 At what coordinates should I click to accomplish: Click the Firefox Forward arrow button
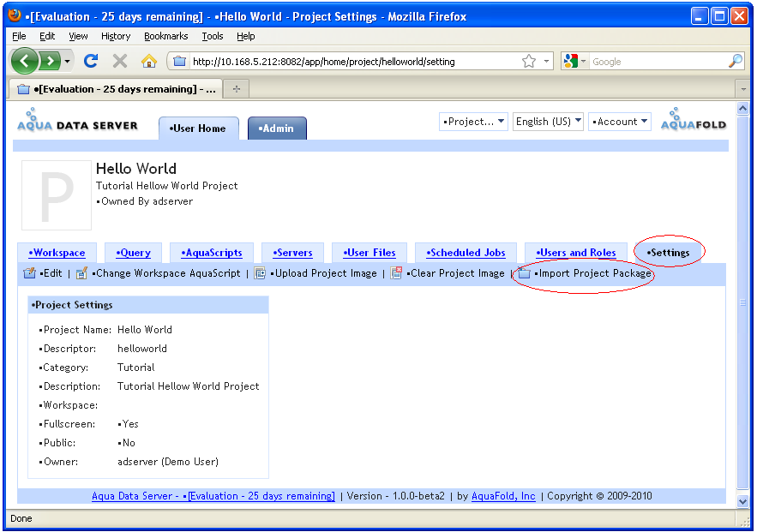[x=50, y=62]
